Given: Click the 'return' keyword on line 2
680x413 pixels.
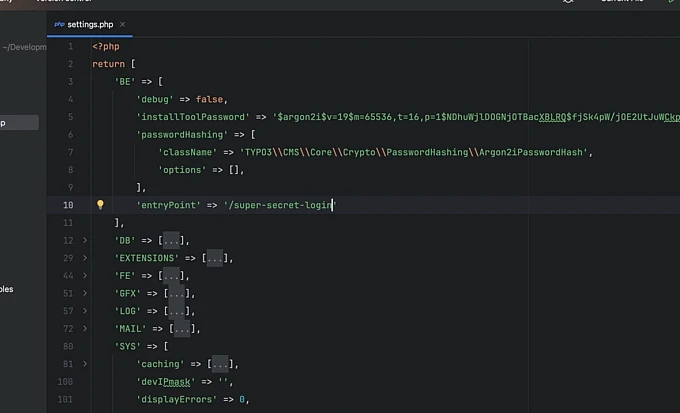Looking at the screenshot, I should pyautogui.click(x=107, y=64).
